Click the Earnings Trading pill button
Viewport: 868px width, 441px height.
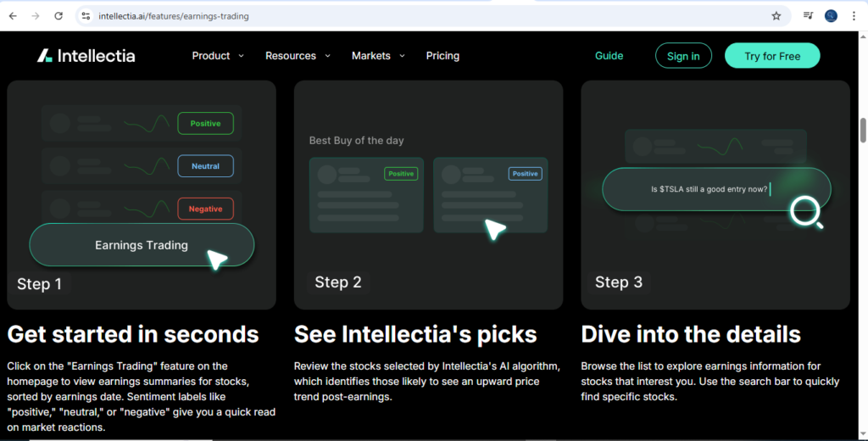[142, 245]
